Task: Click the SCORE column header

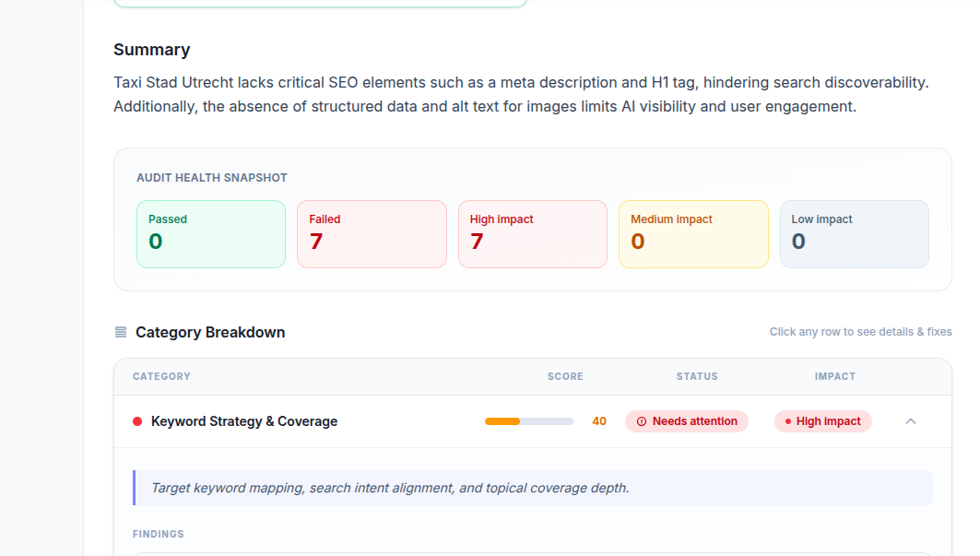Action: click(x=566, y=376)
